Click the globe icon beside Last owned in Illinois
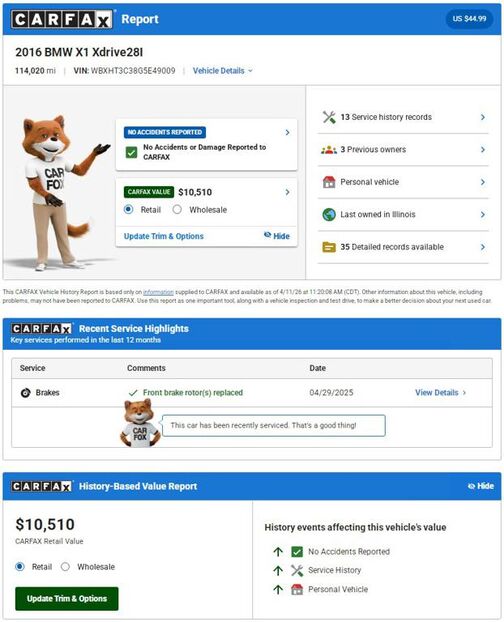 pyautogui.click(x=329, y=215)
